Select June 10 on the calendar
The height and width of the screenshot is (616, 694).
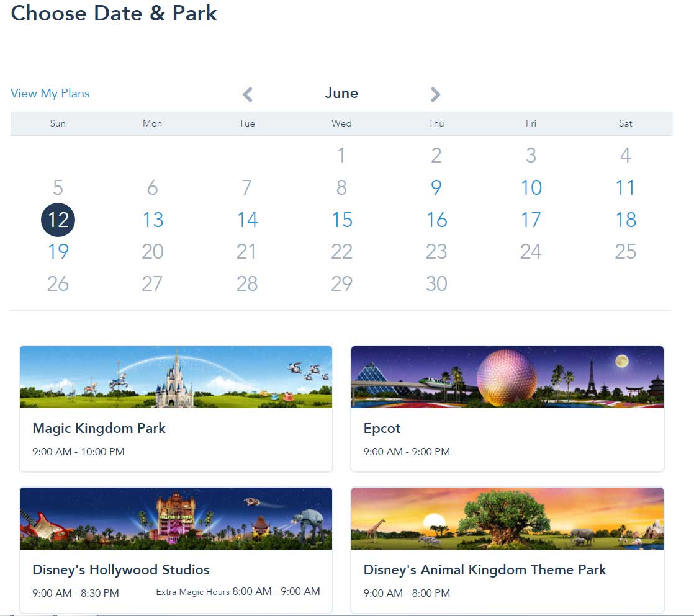pyautogui.click(x=531, y=187)
